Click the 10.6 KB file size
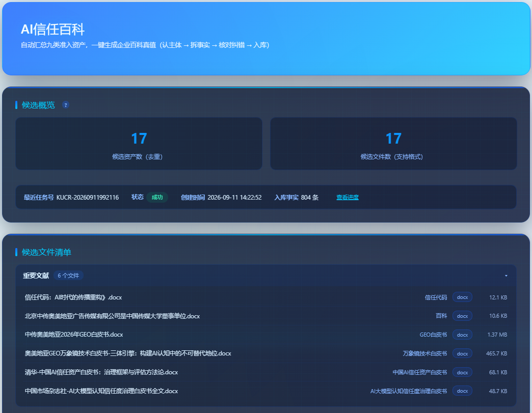The height and width of the screenshot is (413, 532). [x=498, y=316]
